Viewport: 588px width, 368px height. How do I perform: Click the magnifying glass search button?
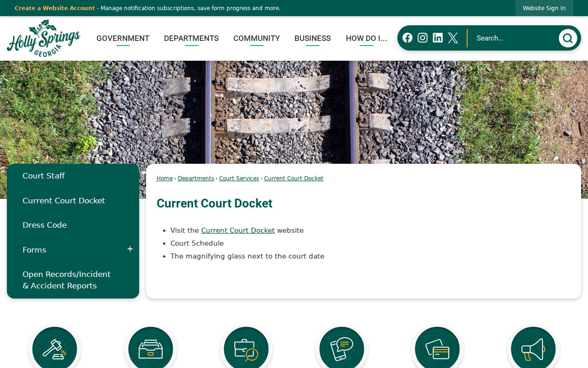[568, 38]
